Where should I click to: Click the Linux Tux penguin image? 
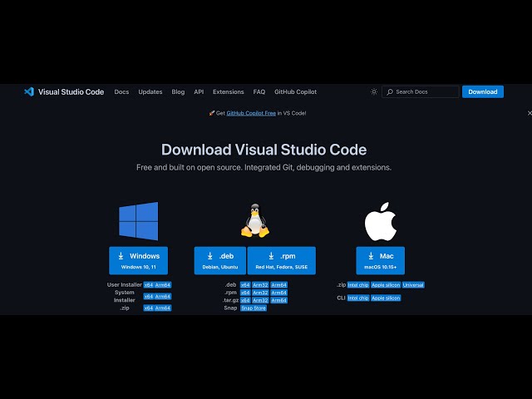[255, 220]
